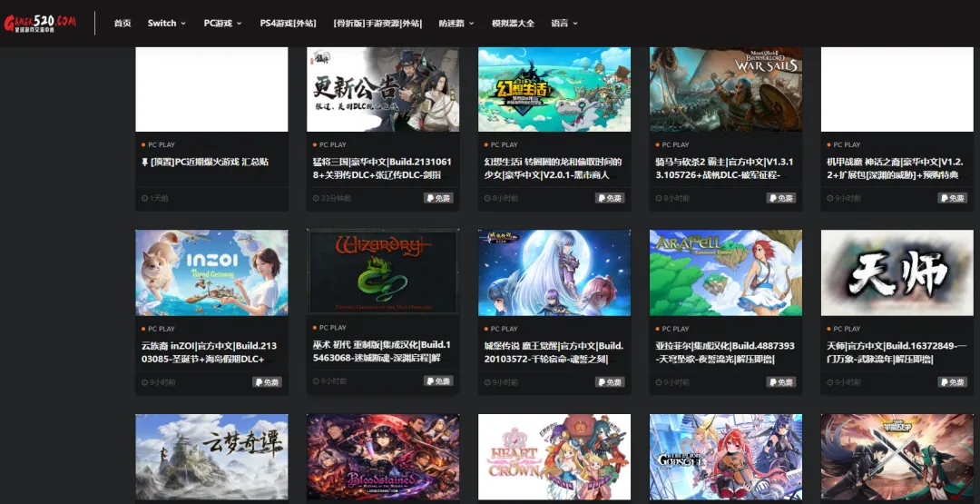The height and width of the screenshot is (504, 980).
Task: Expand the PC游戏 dropdown menu
Action: click(222, 23)
